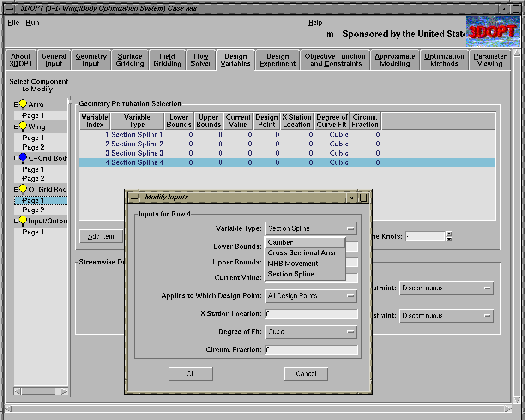Click the Ok button in Modify Inputs

pyautogui.click(x=191, y=374)
